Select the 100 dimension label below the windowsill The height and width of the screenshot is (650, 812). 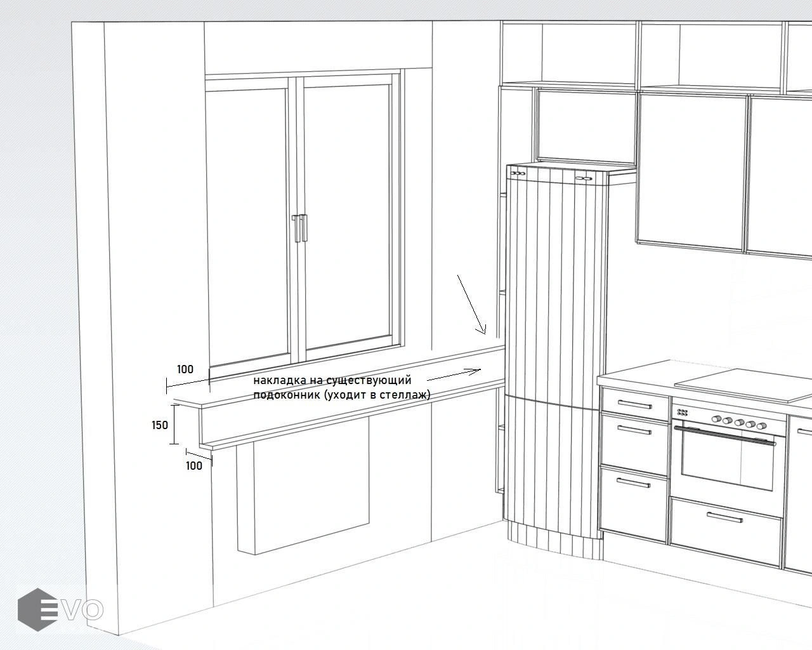pyautogui.click(x=194, y=465)
